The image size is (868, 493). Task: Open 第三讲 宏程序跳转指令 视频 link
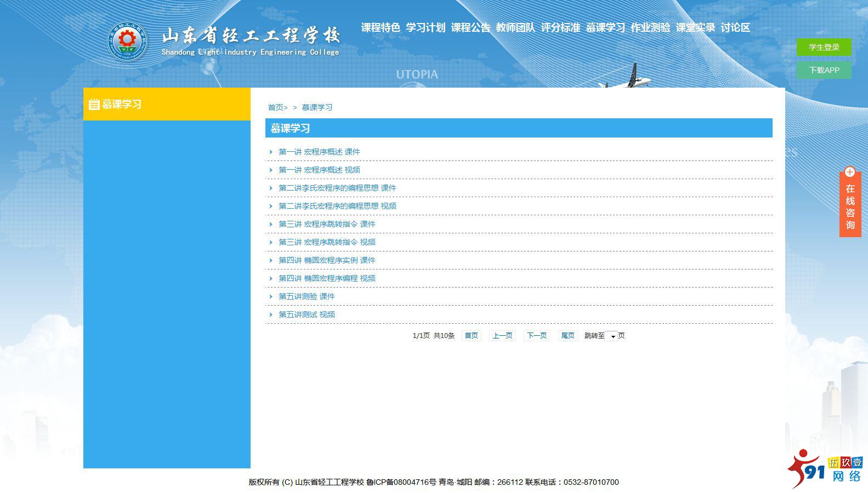tap(327, 242)
